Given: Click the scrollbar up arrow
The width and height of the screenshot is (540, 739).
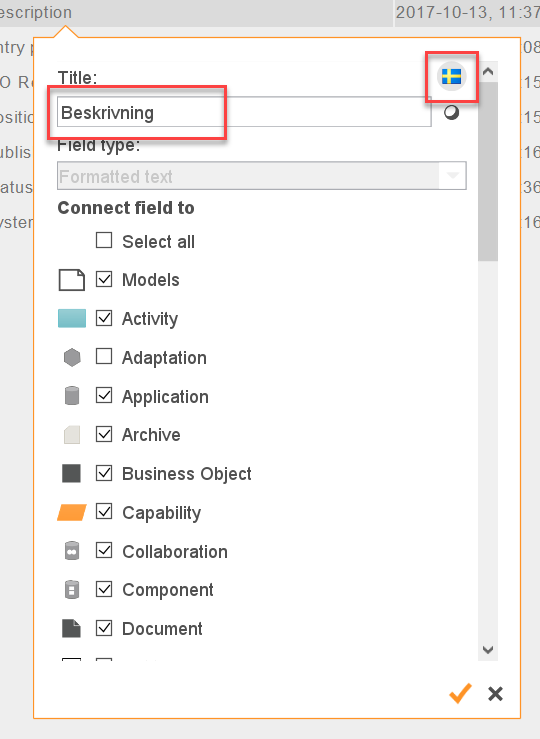Looking at the screenshot, I should coord(488,72).
